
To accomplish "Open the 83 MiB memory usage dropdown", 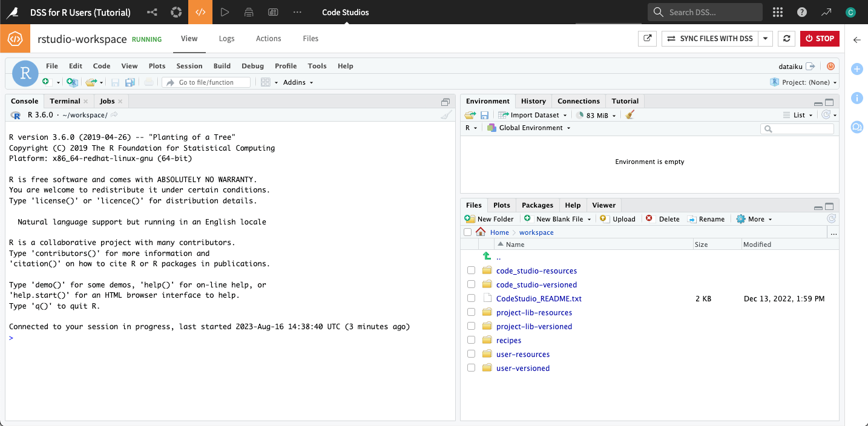I will pyautogui.click(x=596, y=115).
